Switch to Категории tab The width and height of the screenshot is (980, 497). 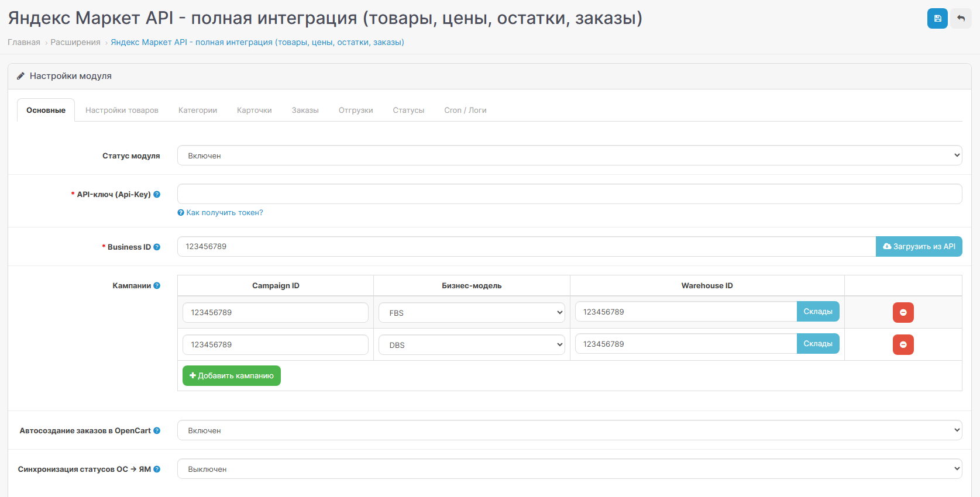click(198, 110)
